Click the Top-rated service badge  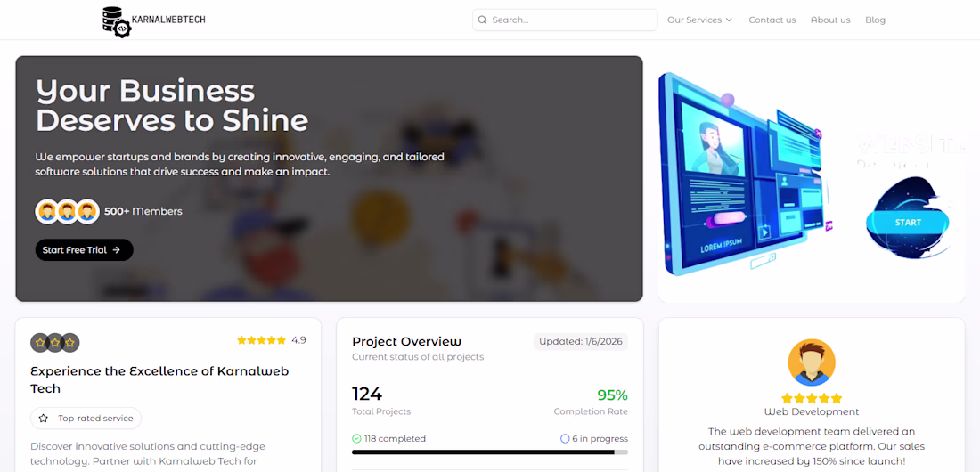coord(86,419)
